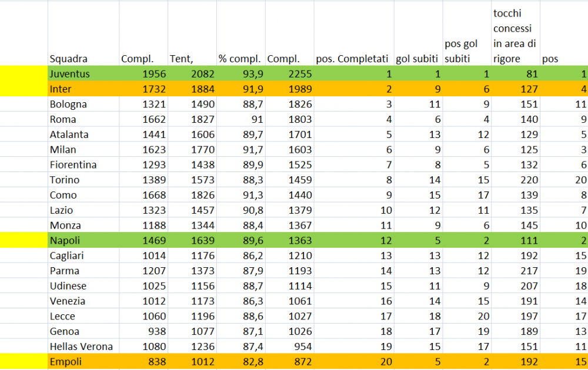Select the yellow cell left of Juventus
This screenshot has height=370, width=588.
click(x=24, y=74)
